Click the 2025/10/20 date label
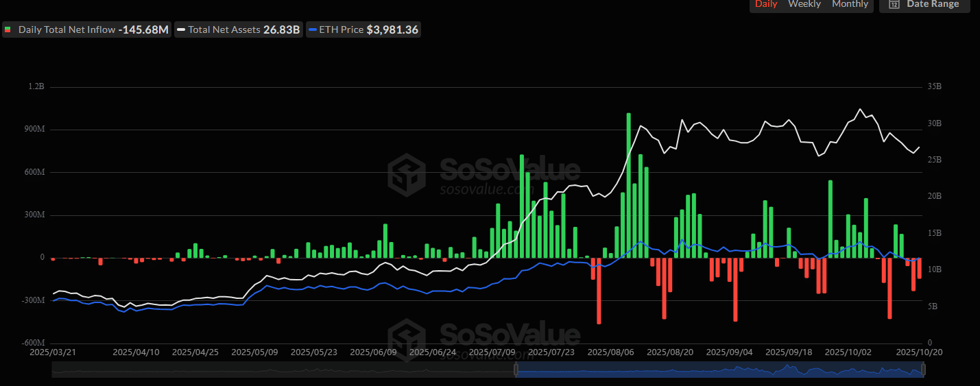The width and height of the screenshot is (980, 386). coord(920,352)
